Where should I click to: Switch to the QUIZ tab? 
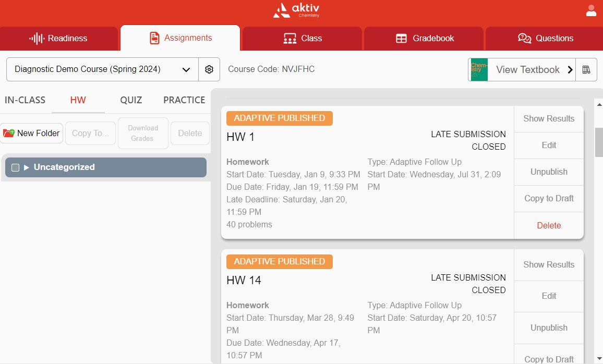pos(131,100)
